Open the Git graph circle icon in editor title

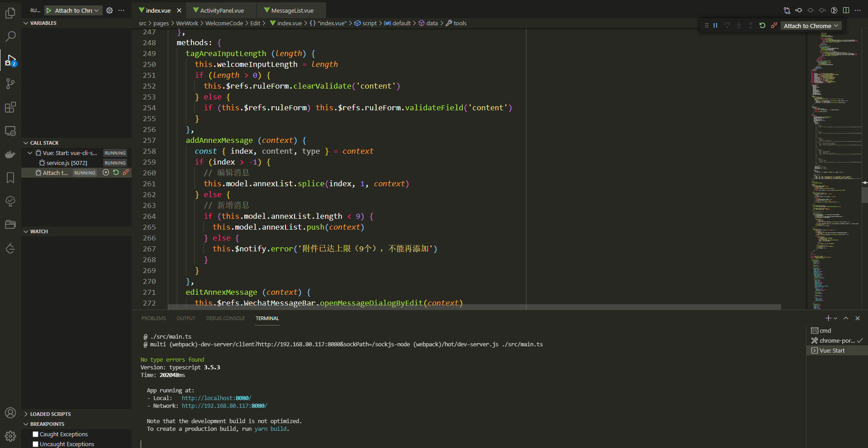coord(834,10)
